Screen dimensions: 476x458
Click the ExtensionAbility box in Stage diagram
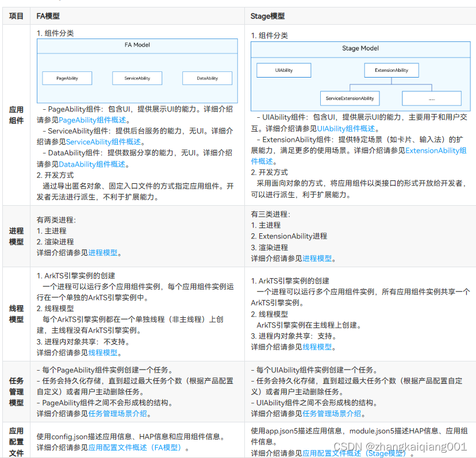(391, 71)
